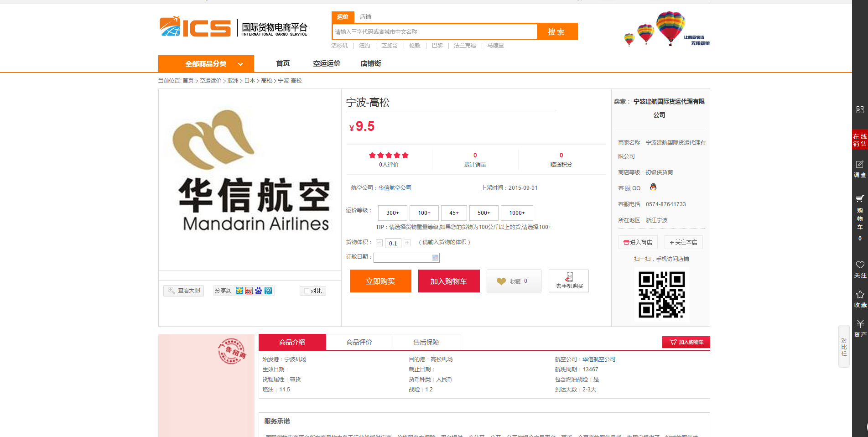Image resolution: width=868 pixels, height=437 pixels.
Task: Select the 300+ rate level
Action: click(x=393, y=213)
